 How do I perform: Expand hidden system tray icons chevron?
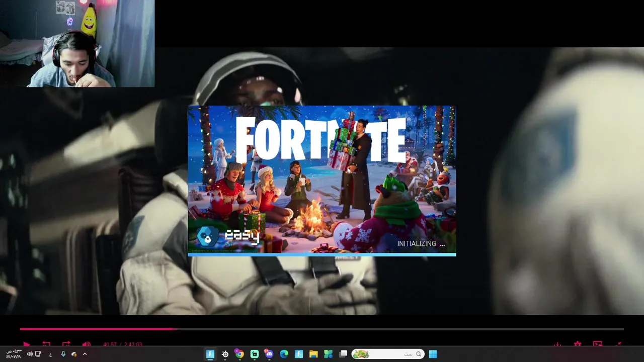tap(85, 354)
